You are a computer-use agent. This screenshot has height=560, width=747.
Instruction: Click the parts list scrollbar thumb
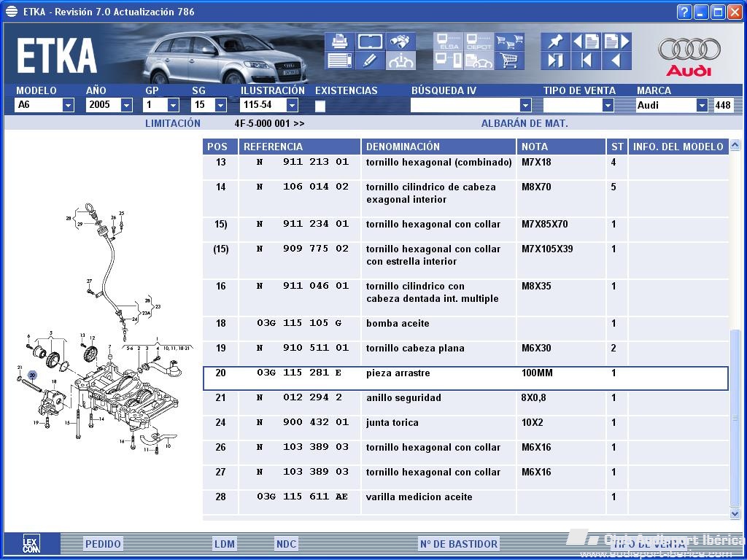(x=735, y=418)
